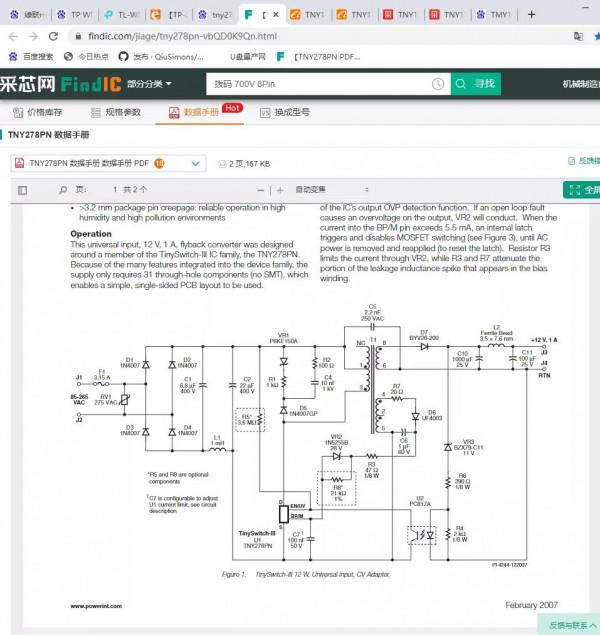Click the www.powerint.com text in PDF
600x635 pixels.
tap(96, 606)
